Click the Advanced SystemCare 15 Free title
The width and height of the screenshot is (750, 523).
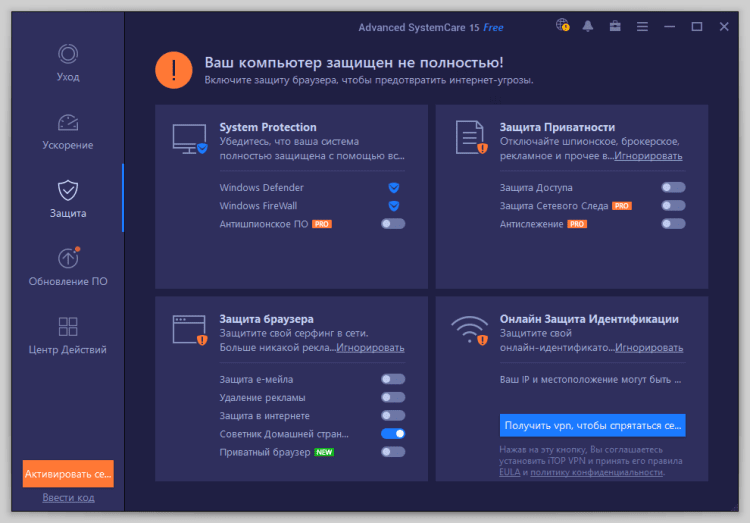[431, 28]
